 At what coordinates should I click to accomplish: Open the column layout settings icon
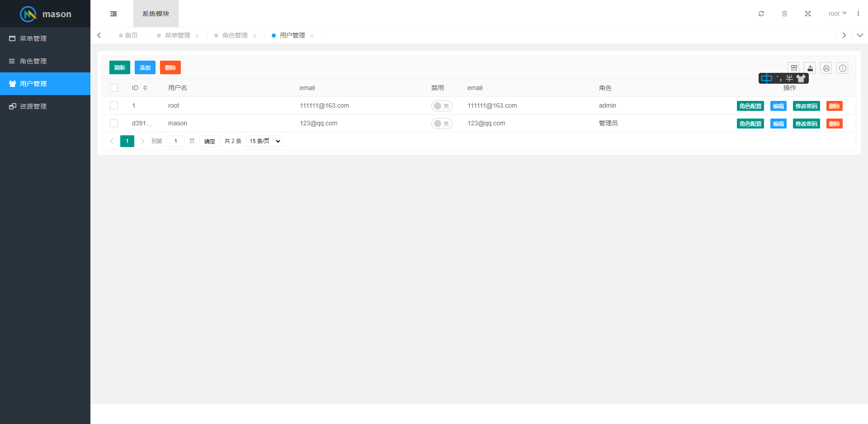[794, 68]
